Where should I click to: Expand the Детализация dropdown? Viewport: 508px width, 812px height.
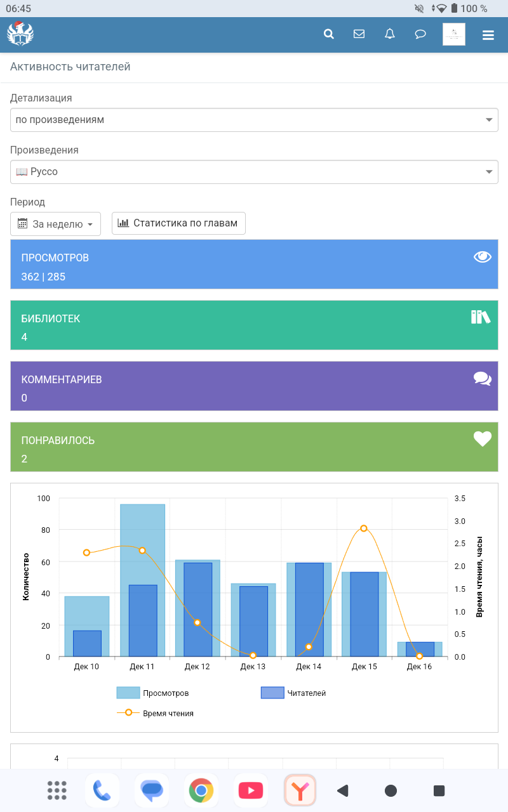point(254,120)
